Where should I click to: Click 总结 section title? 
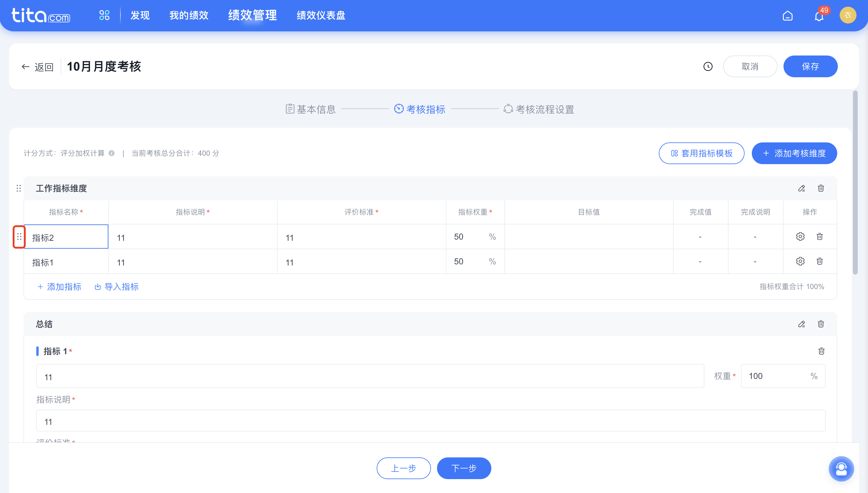click(44, 324)
